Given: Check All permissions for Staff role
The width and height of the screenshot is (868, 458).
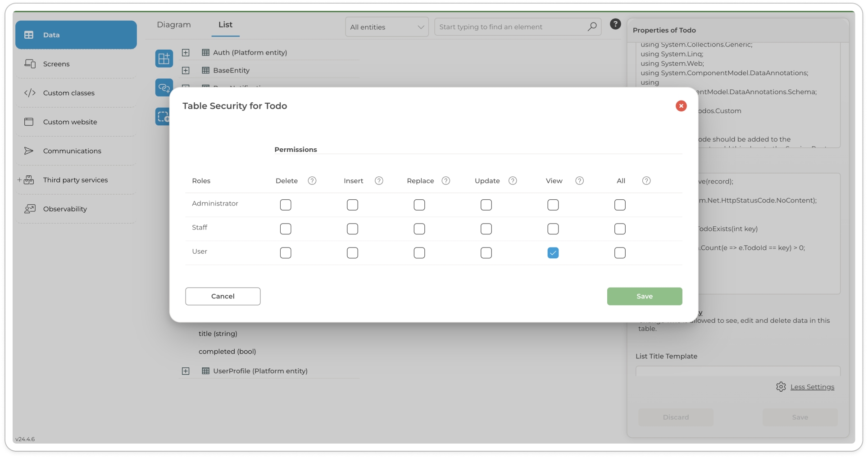Looking at the screenshot, I should (620, 229).
